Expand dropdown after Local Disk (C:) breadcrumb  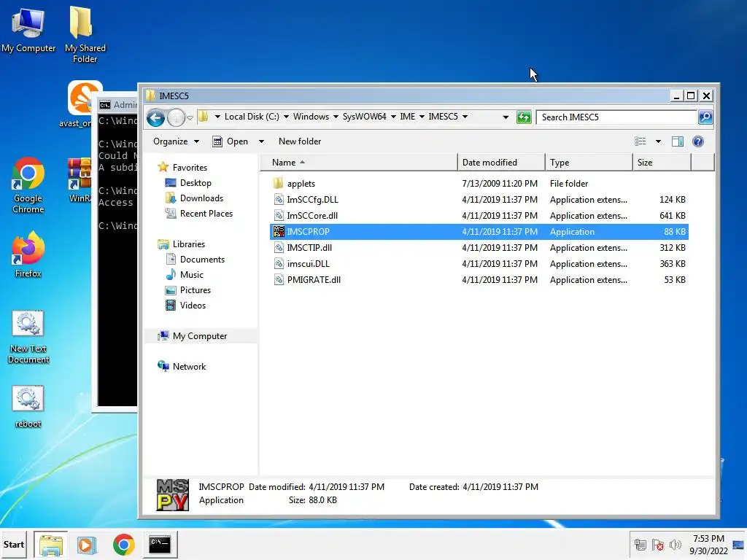(286, 117)
